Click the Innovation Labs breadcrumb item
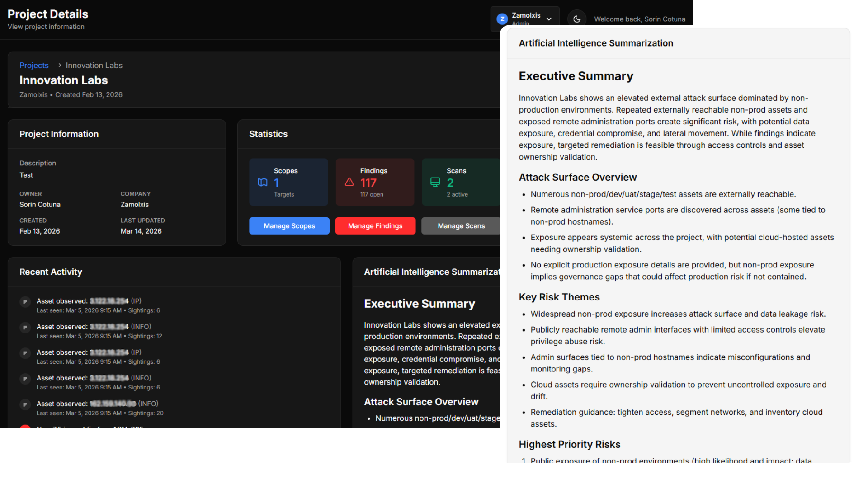Image resolution: width=868 pixels, height=488 pixels. tap(94, 66)
